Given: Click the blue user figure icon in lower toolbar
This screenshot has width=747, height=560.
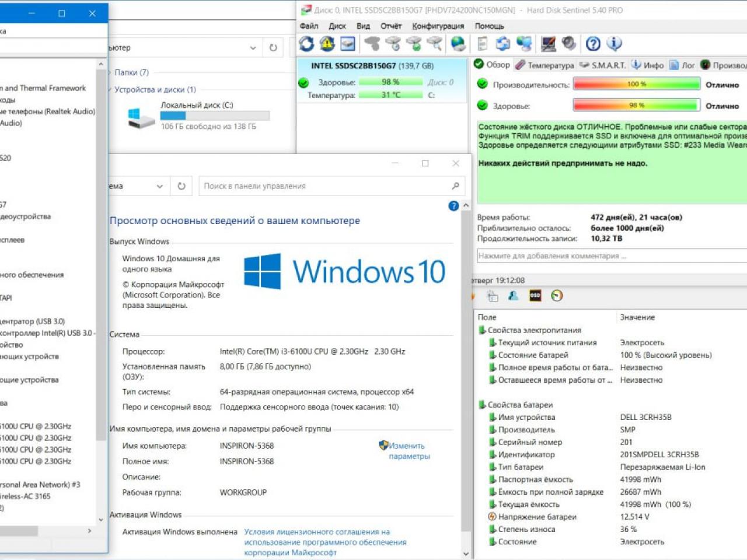Looking at the screenshot, I should point(514,296).
